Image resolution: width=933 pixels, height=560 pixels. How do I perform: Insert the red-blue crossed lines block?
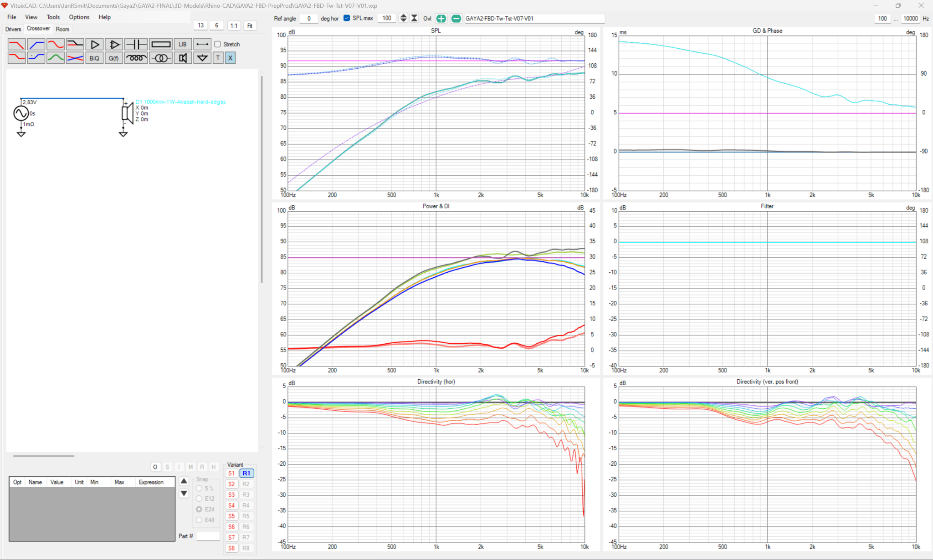tap(75, 58)
